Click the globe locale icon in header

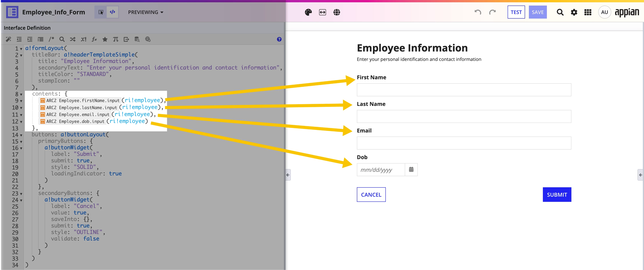pos(337,12)
